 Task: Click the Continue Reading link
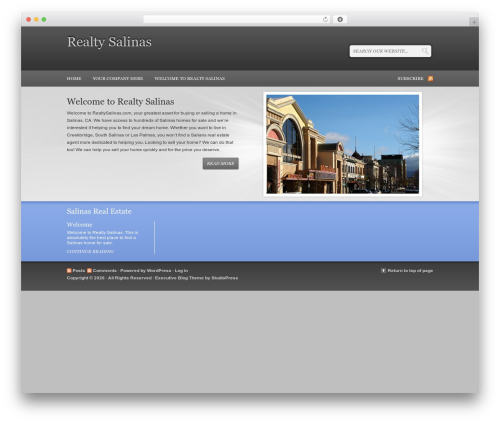(90, 252)
